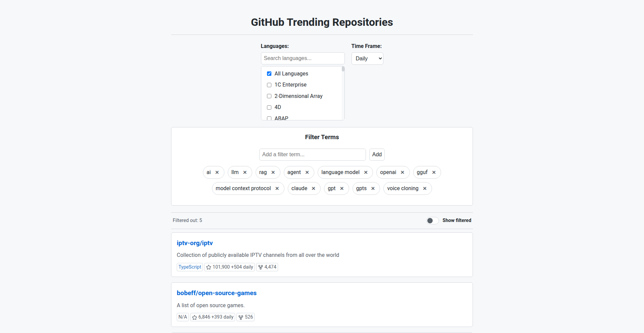644x333 pixels.
Task: Click the language list scrollbar
Action: [x=343, y=69]
